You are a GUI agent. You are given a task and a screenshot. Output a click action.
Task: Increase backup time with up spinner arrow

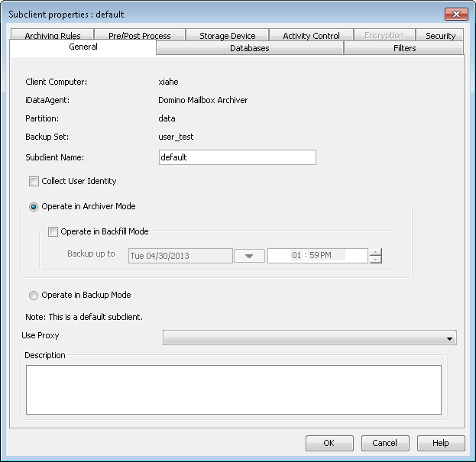click(x=375, y=252)
